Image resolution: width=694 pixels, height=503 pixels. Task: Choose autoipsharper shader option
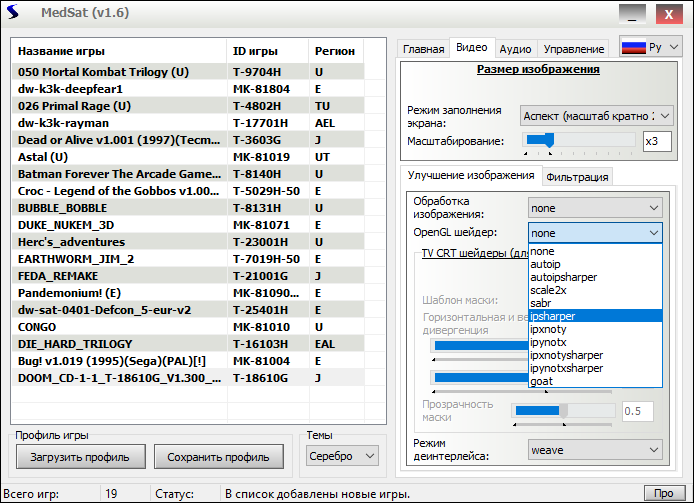point(595,277)
